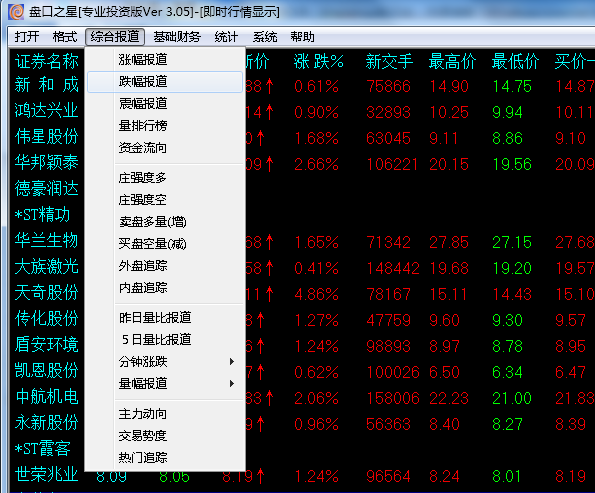595x493 pixels.
Task: Choose 买盘空量(减) entry
Action: 165,244
